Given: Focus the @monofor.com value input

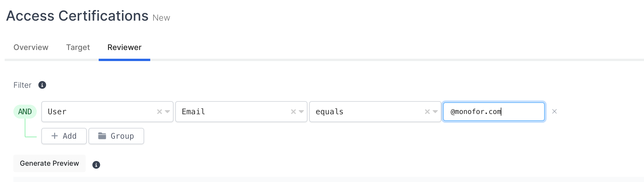Looking at the screenshot, I should click(x=493, y=112).
